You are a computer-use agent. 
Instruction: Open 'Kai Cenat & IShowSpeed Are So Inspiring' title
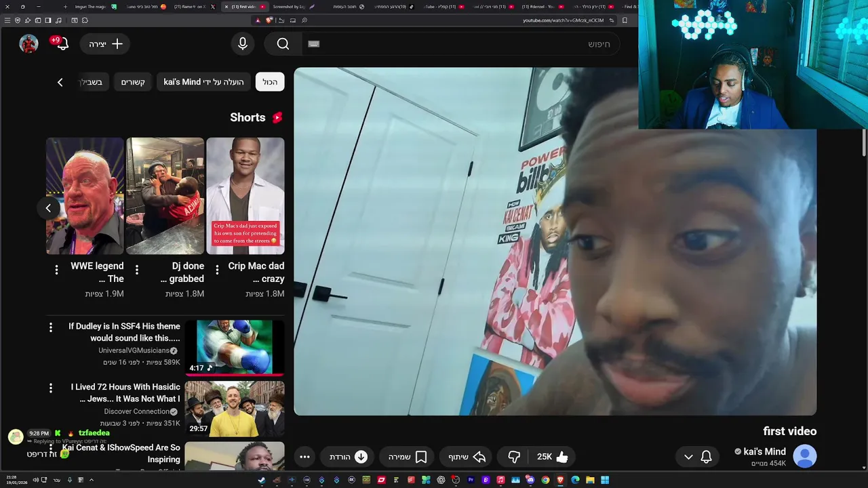click(x=121, y=453)
